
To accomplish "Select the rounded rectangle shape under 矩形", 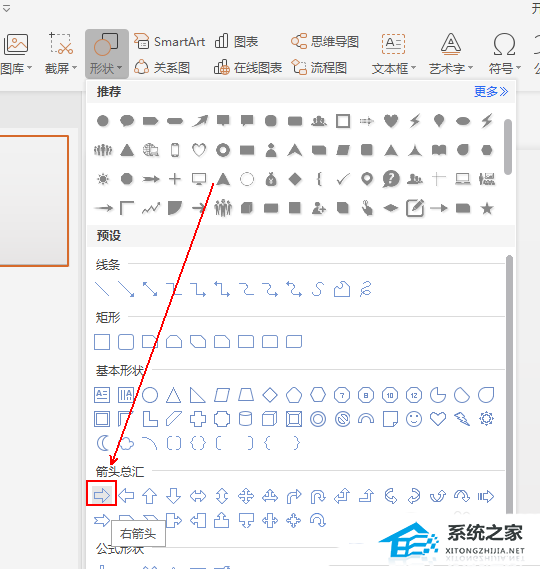I will [126, 342].
